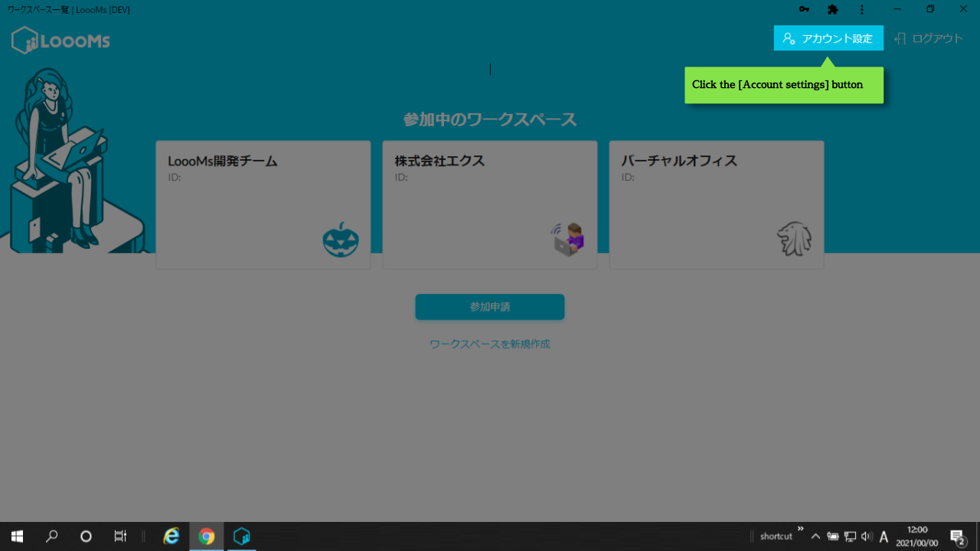
Task: Open the 株式会社エクス workspace card
Action: (x=489, y=204)
